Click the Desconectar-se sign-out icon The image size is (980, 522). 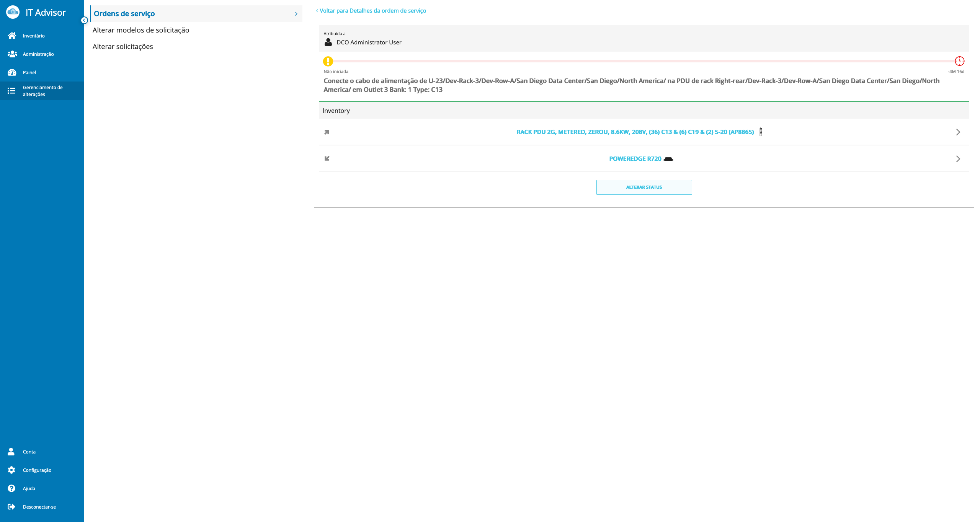coord(11,507)
